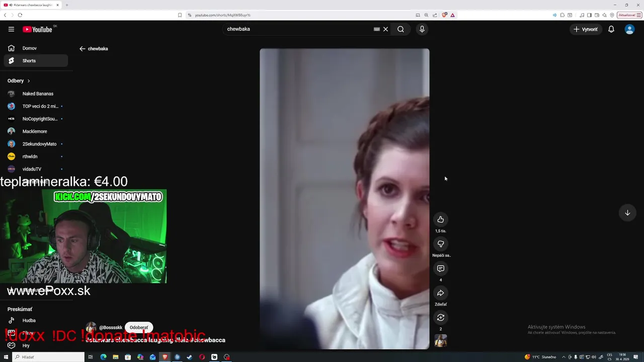Image resolution: width=644 pixels, height=362 pixels.
Task: Open Windows Start menu
Action: tap(6, 357)
